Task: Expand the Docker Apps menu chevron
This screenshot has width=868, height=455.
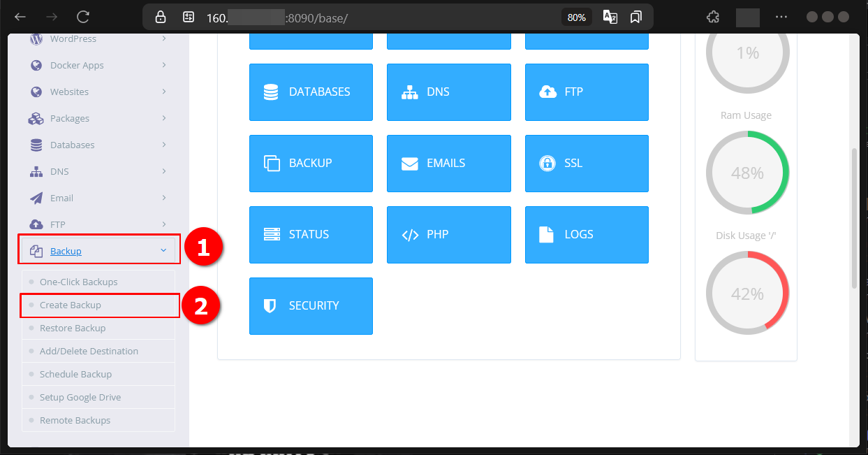Action: 164,65
